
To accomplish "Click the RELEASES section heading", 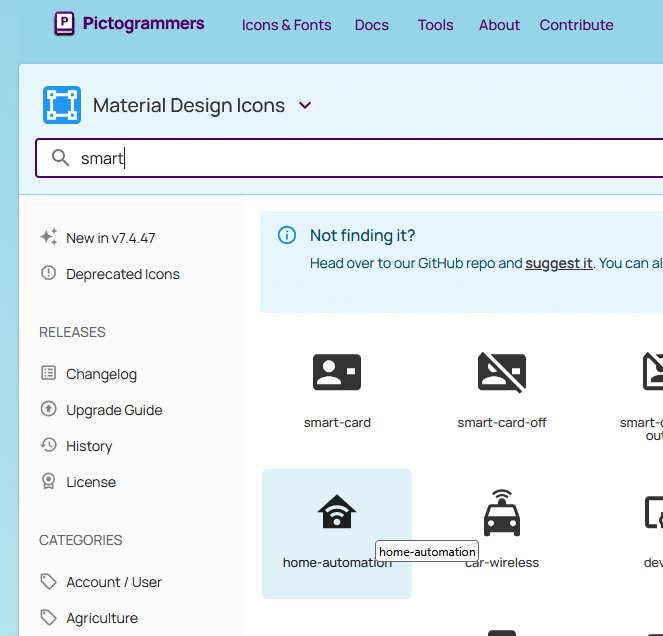I will [x=72, y=332].
